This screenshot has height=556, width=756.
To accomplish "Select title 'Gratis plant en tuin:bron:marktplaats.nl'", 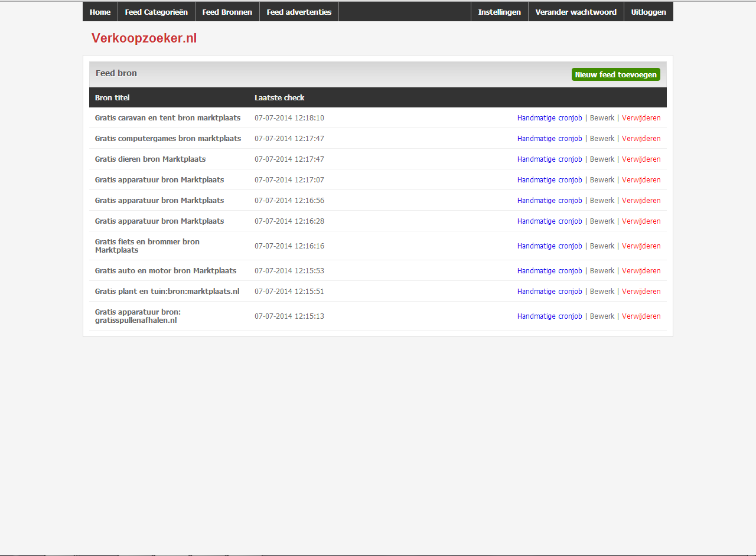I will 167,292.
